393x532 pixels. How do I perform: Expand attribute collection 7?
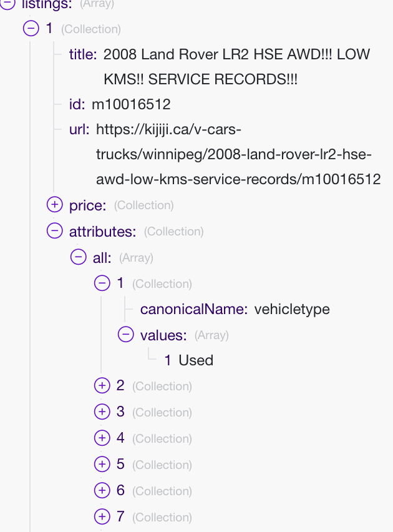click(102, 517)
